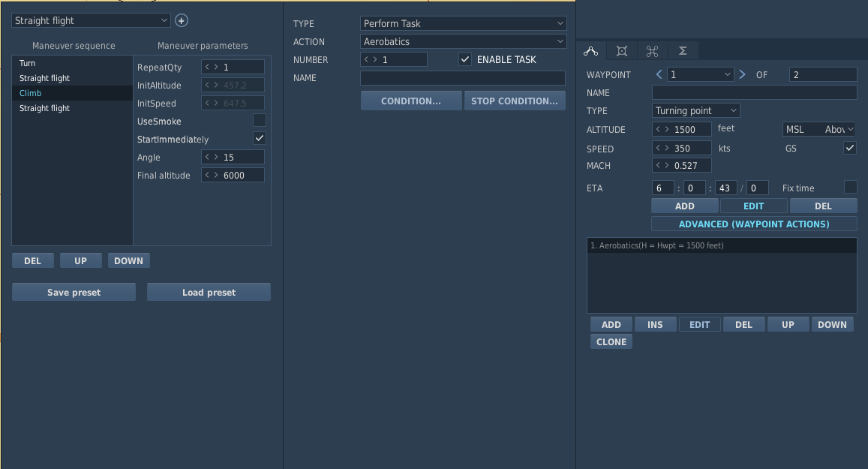Open the WAYPOINT number dropdown
The image size is (868, 469).
tap(700, 74)
